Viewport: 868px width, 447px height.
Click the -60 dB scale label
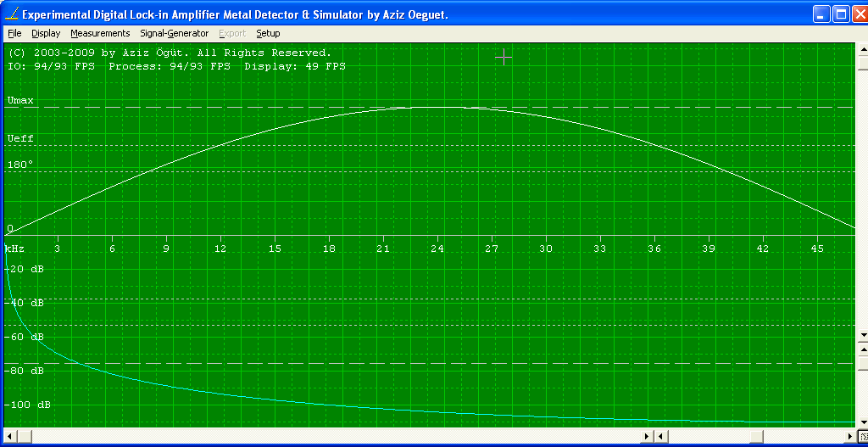pyautogui.click(x=25, y=337)
